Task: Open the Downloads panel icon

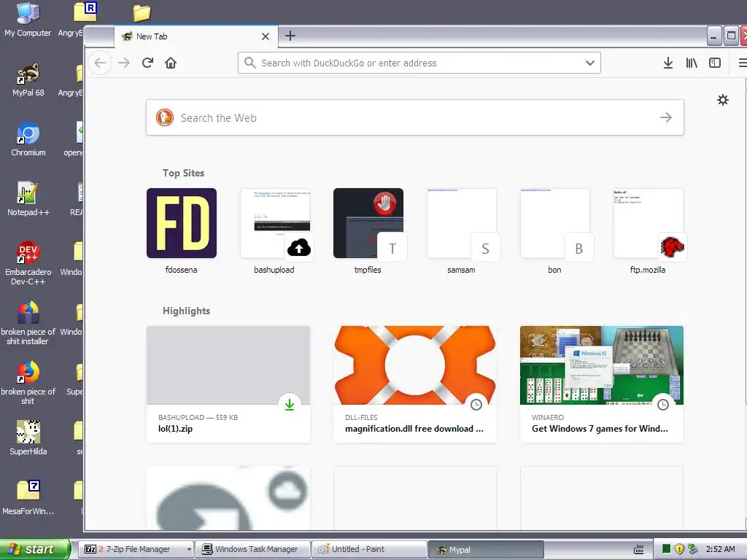Action: point(668,63)
